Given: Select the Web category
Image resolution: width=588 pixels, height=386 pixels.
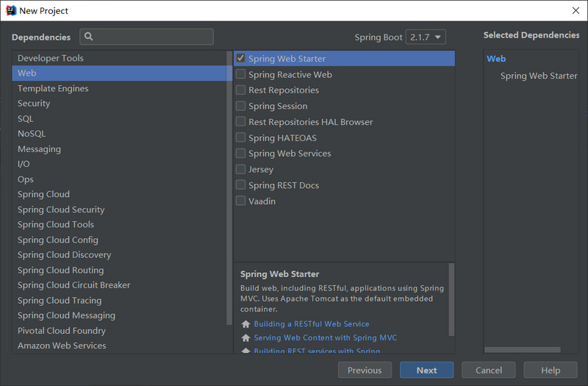Looking at the screenshot, I should pyautogui.click(x=120, y=73).
